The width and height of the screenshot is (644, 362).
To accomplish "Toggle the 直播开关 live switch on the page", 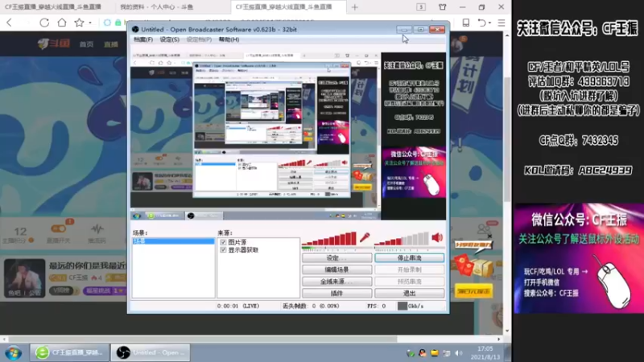I will tap(58, 228).
